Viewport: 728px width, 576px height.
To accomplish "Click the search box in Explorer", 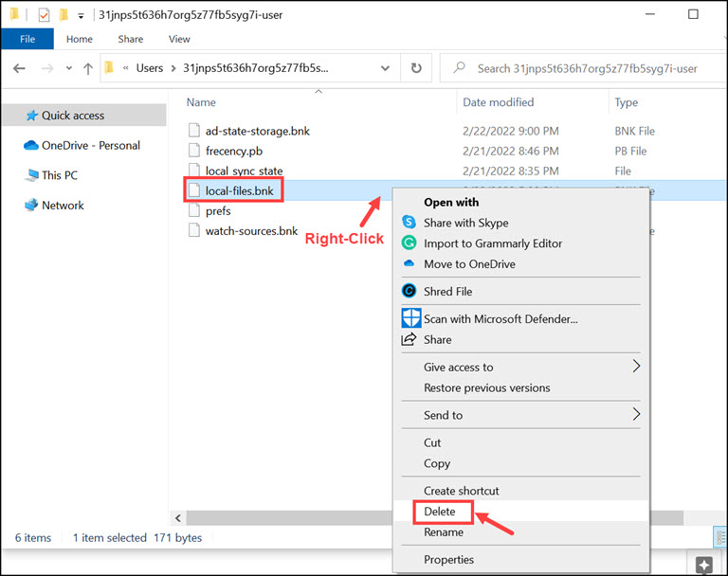I will pos(586,68).
